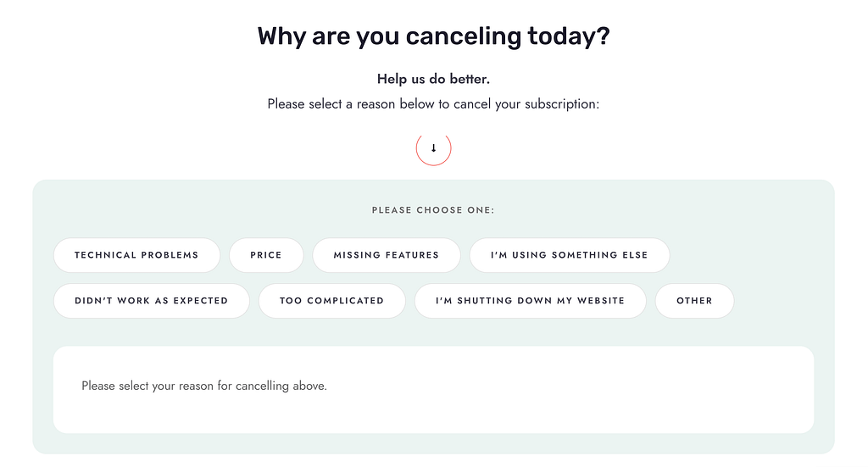Click the 'Help us do better.' text

pos(433,79)
